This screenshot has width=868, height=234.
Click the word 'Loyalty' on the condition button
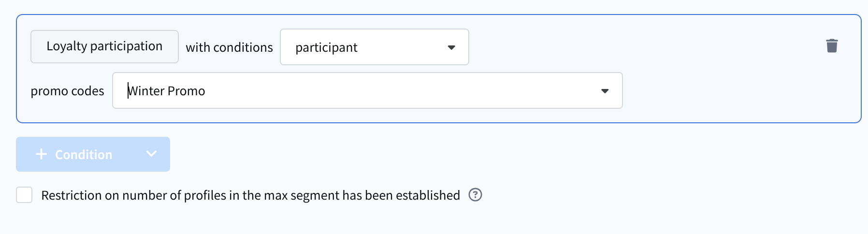point(67,46)
